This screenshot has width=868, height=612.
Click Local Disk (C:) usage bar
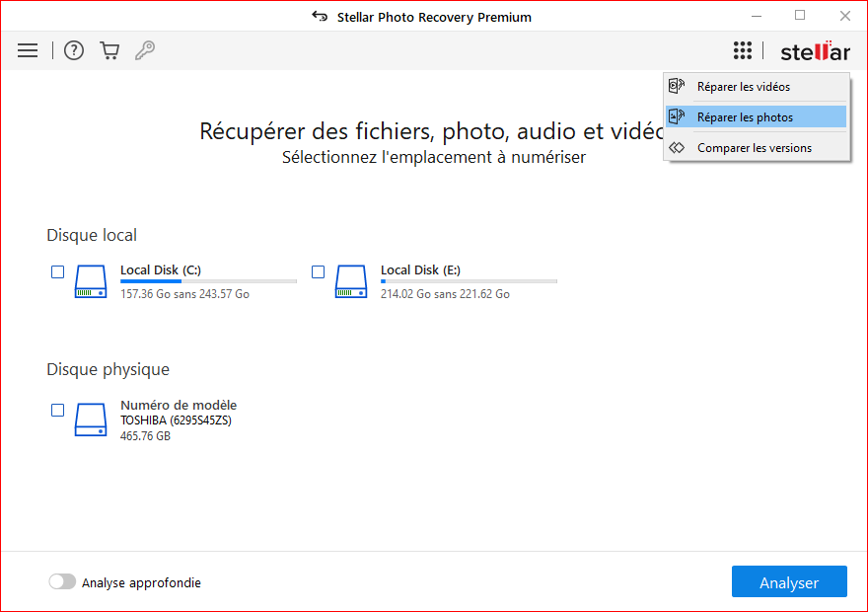tap(208, 281)
